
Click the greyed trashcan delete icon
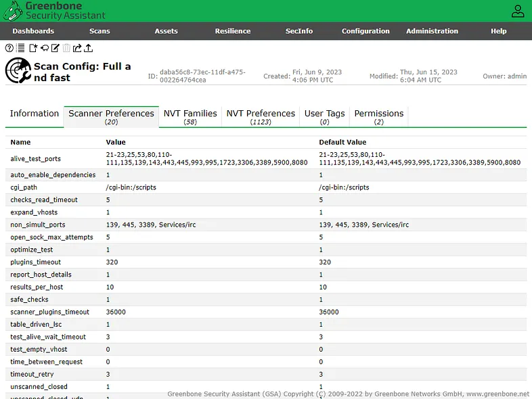click(66, 48)
